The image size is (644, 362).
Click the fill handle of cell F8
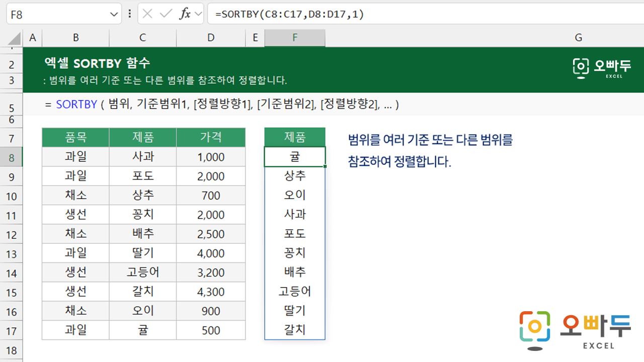point(326,166)
